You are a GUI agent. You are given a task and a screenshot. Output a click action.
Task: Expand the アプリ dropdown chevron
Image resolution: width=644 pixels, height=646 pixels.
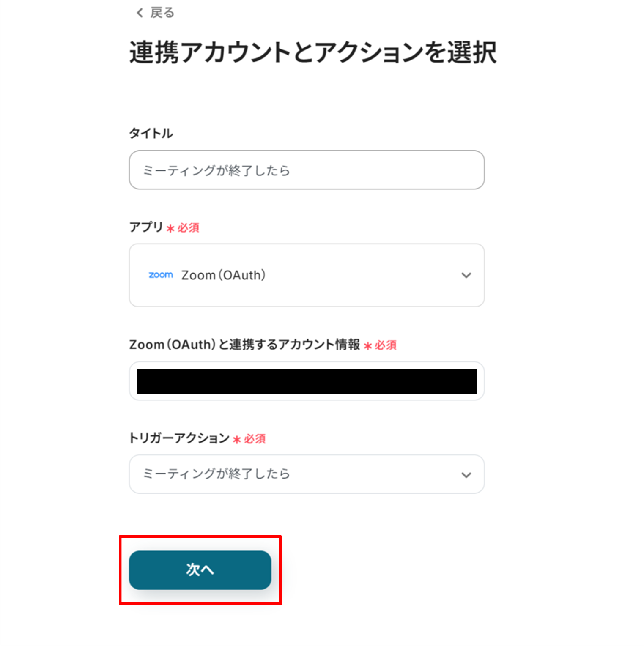click(466, 276)
